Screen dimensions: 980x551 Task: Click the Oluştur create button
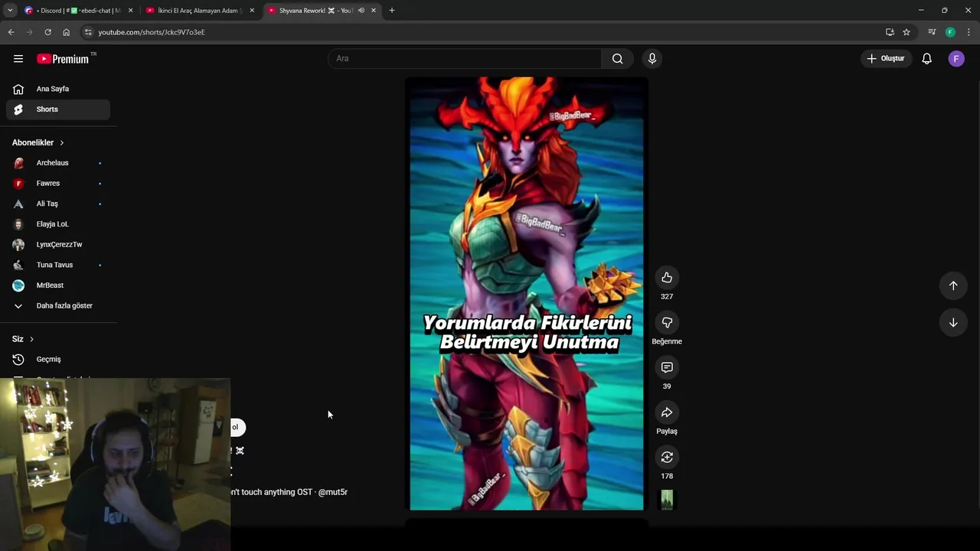pyautogui.click(x=886, y=59)
